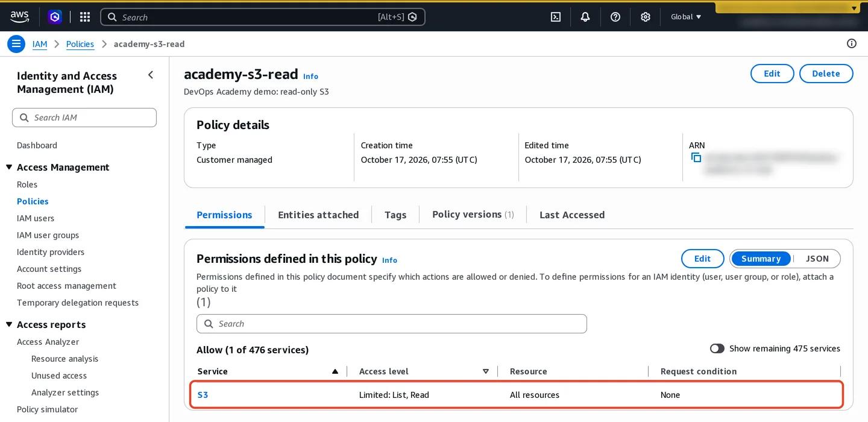868x422 pixels.
Task: Click the Policies breadcrumb link
Action: pyautogui.click(x=80, y=44)
